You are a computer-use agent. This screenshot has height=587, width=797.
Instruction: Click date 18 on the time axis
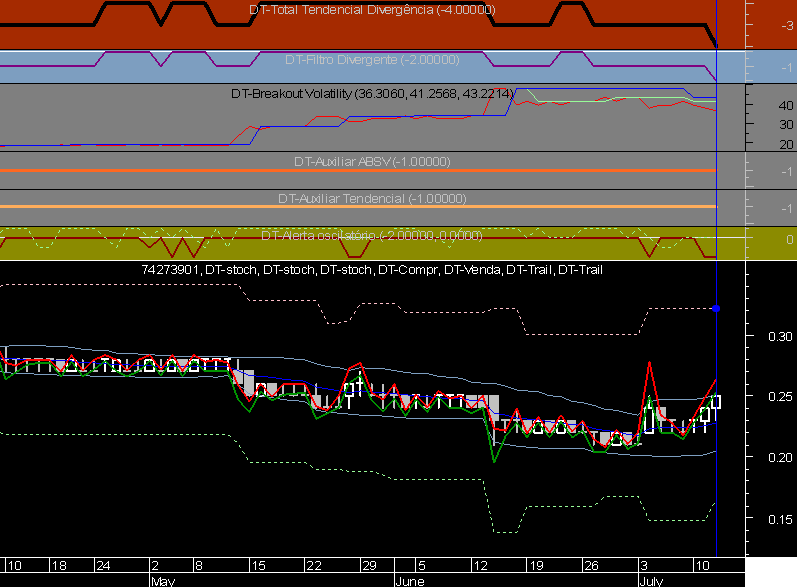(x=59, y=566)
